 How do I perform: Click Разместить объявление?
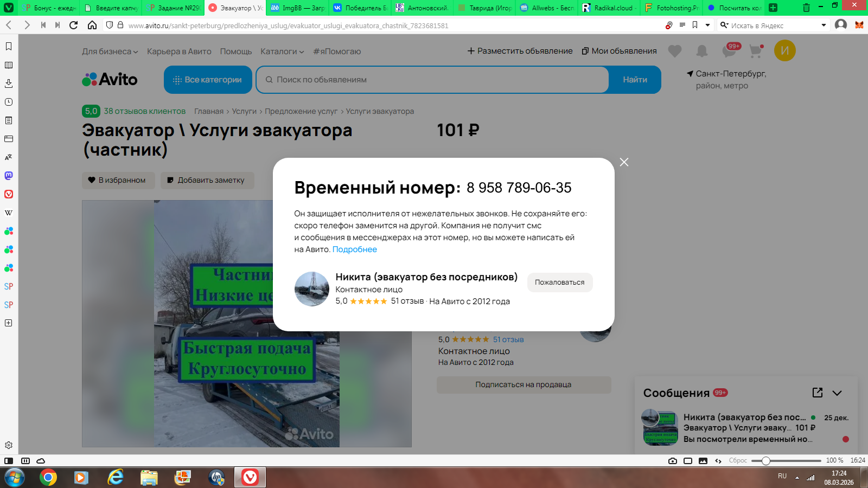click(520, 51)
